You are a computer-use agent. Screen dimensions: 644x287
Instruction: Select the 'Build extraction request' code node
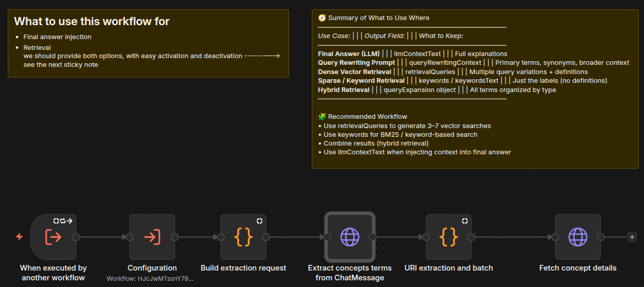(243, 237)
